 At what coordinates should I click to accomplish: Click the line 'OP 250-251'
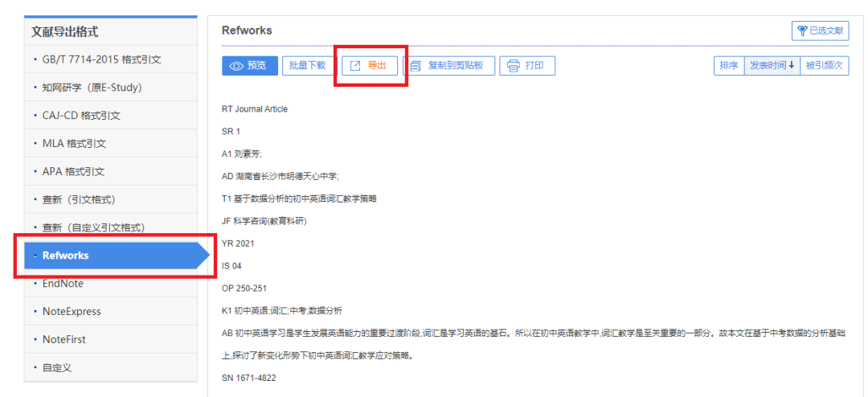pyautogui.click(x=244, y=288)
